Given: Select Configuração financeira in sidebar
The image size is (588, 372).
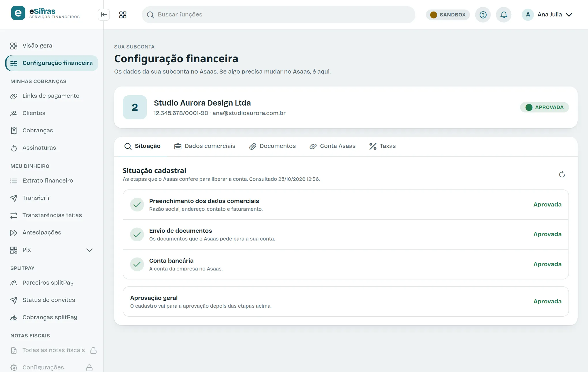Looking at the screenshot, I should [52, 63].
